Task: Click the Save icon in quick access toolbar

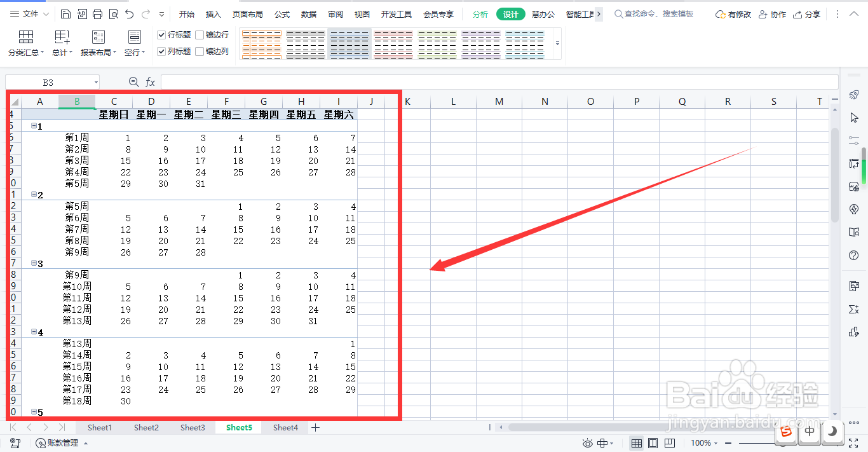Action: pos(66,14)
